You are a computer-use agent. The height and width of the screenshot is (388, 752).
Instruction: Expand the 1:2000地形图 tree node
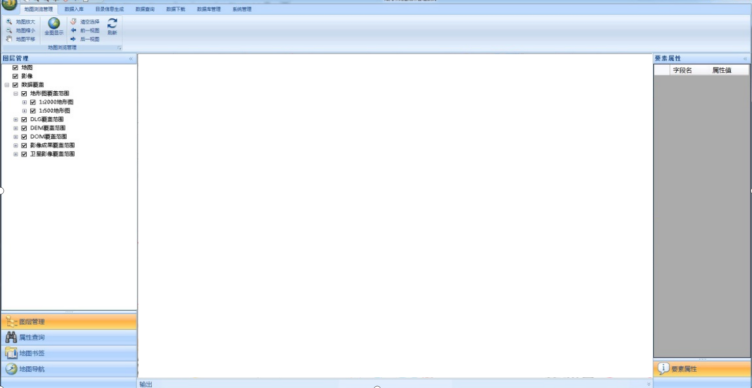point(24,102)
